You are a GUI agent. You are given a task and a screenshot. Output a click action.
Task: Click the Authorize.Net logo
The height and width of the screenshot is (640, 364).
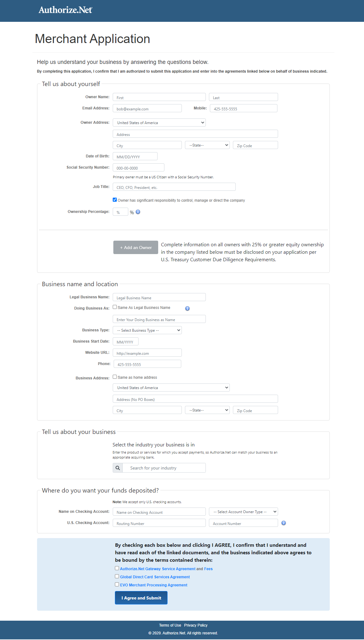click(x=65, y=10)
